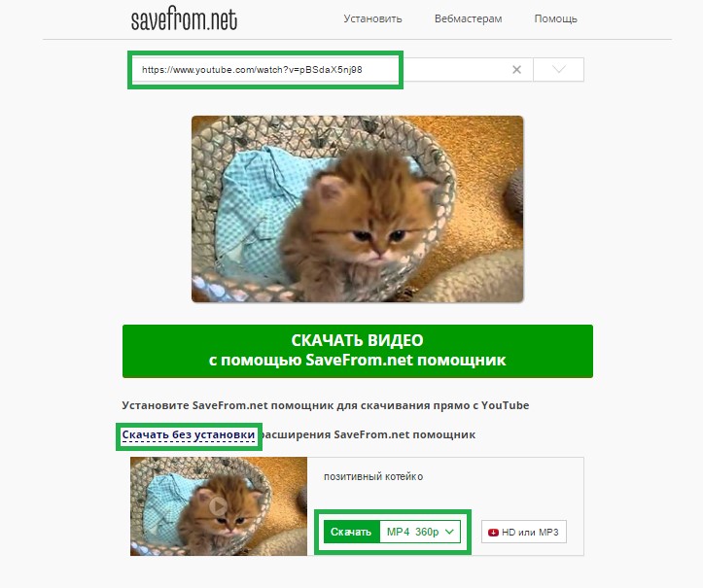
Task: Click the small green Скачать button
Action: (x=351, y=532)
